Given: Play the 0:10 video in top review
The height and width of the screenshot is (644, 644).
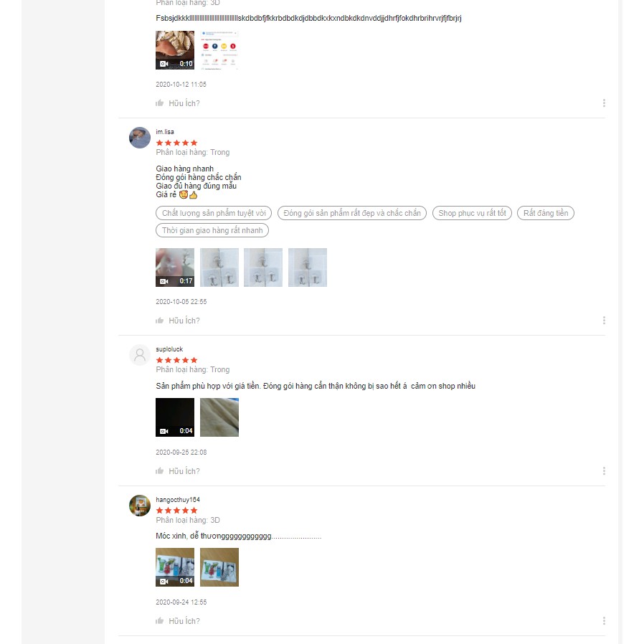Looking at the screenshot, I should point(175,50).
